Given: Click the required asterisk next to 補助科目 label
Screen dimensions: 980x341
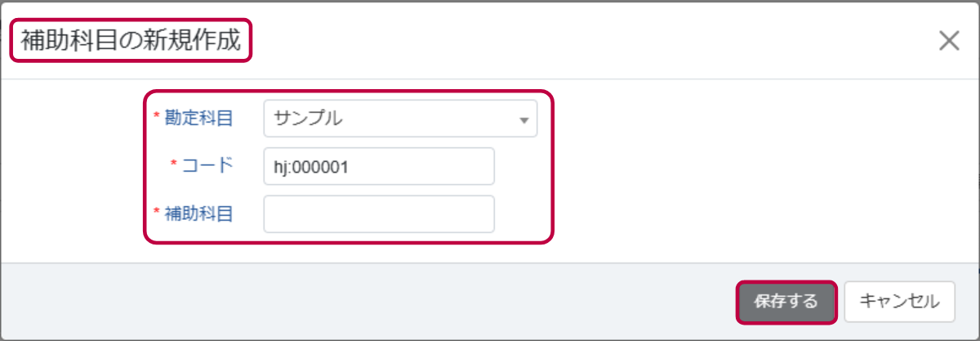Looking at the screenshot, I should (x=157, y=213).
